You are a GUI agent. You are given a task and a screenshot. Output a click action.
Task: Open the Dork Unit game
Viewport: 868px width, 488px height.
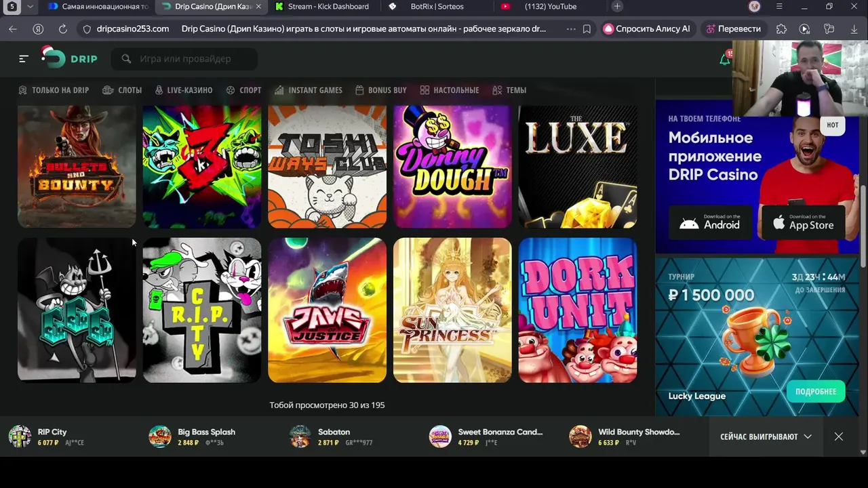(x=578, y=310)
